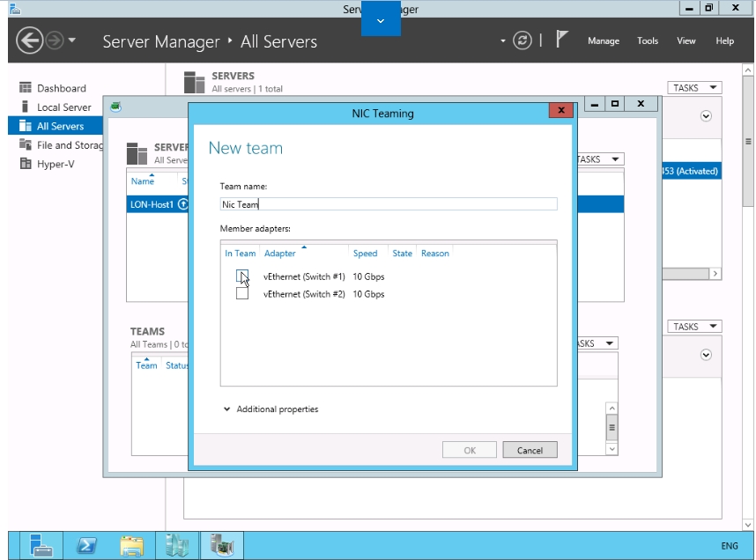Sort by Reason column header

click(435, 254)
